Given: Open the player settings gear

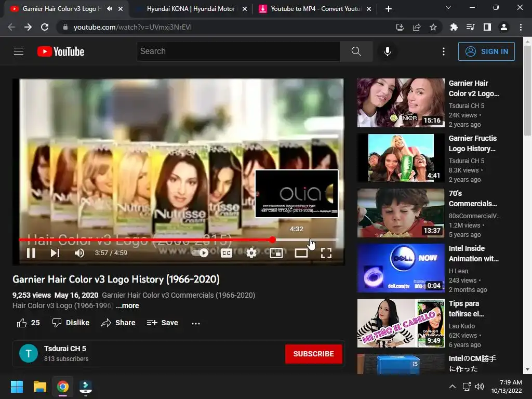Looking at the screenshot, I should tap(251, 253).
